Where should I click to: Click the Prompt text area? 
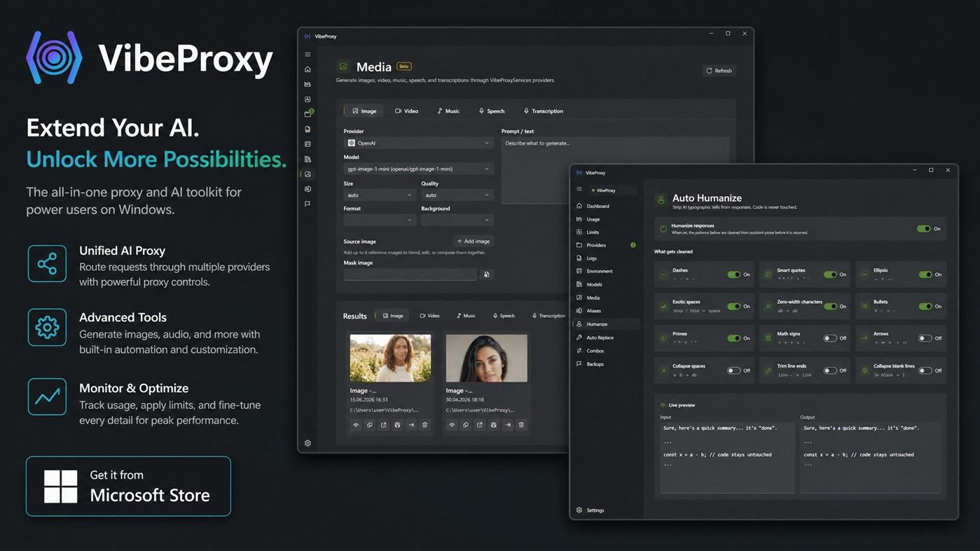(x=615, y=170)
